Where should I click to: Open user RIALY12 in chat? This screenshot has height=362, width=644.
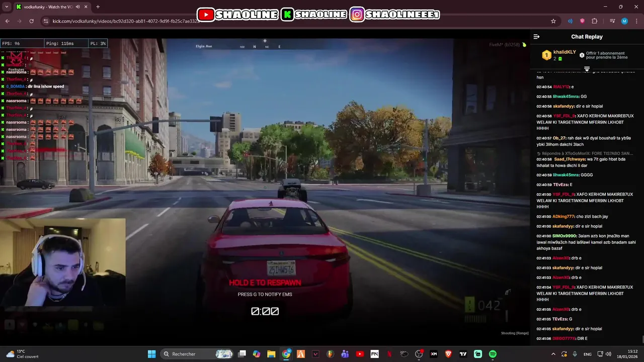(x=561, y=86)
